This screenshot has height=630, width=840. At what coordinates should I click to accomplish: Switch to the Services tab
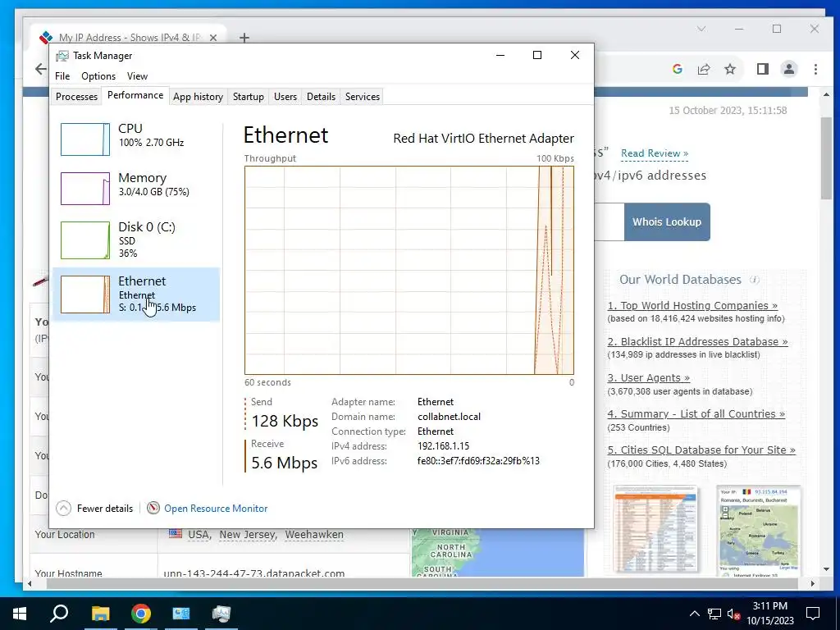(x=362, y=97)
